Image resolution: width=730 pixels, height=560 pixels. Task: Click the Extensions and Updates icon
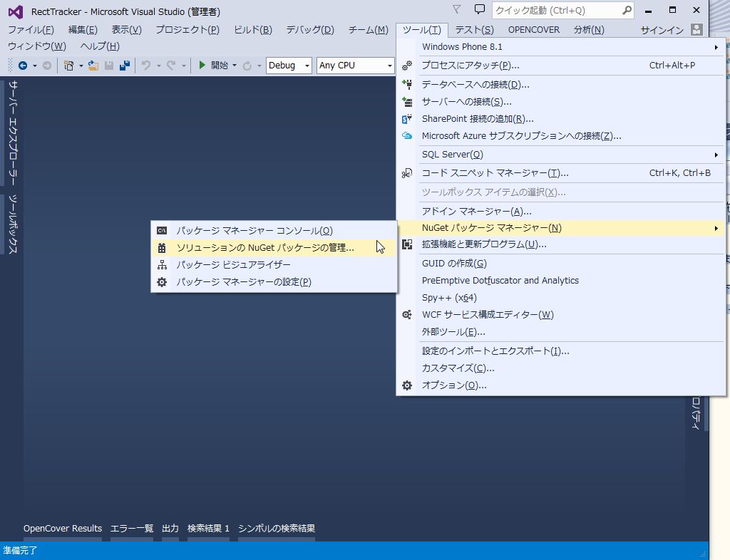(406, 244)
